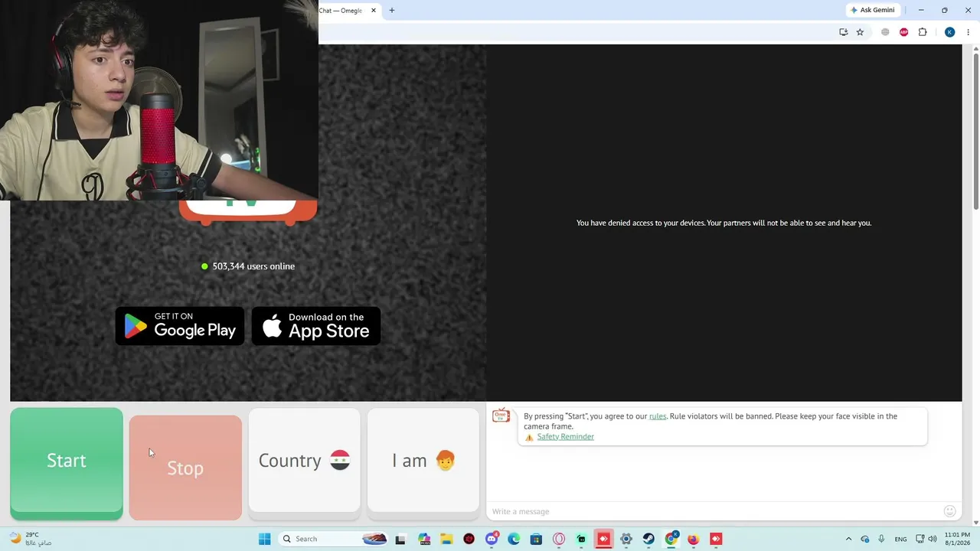The image size is (980, 551).
Task: Click the Download on the App Store badge
Action: coord(316,326)
